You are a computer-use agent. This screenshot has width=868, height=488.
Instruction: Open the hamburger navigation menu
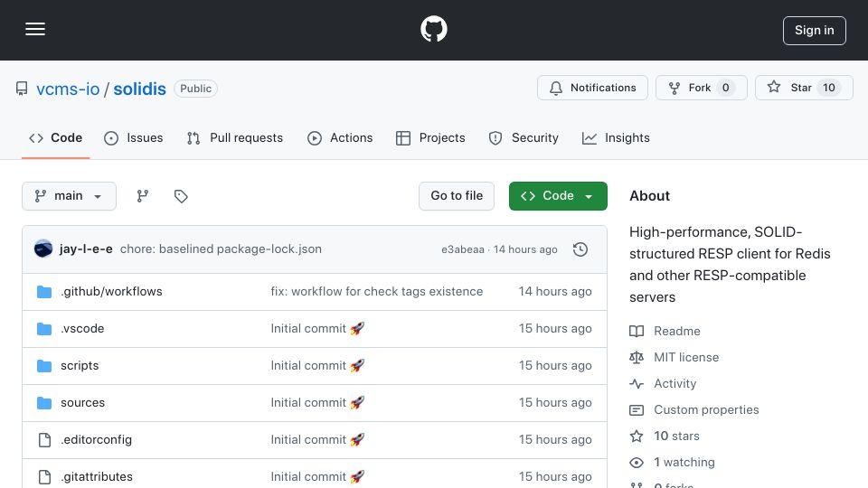pos(35,29)
